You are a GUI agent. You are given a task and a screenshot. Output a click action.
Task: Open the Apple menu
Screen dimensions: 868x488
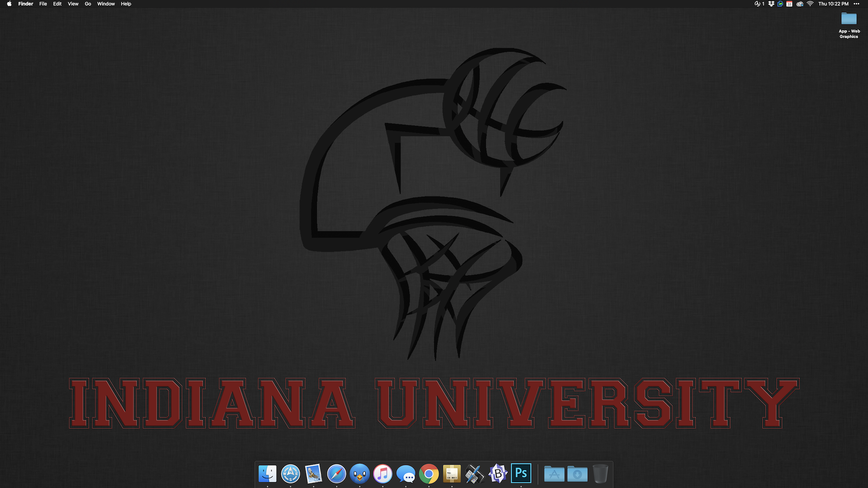[9, 4]
